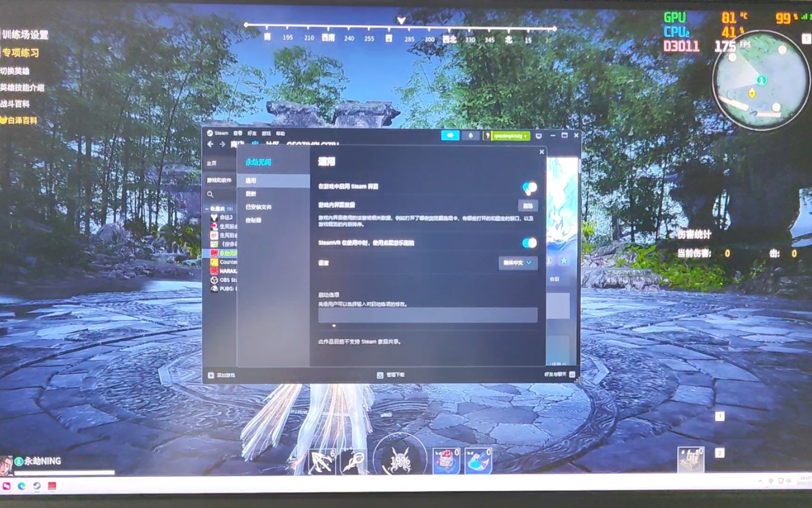
Task: Open the 游戏和软件 library filter dropdown
Action: (x=219, y=180)
